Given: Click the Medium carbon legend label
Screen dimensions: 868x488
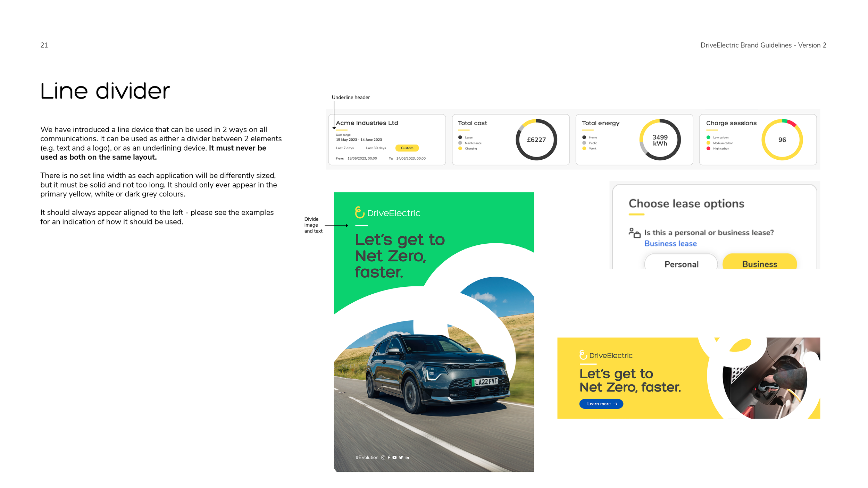Looking at the screenshot, I should (723, 143).
